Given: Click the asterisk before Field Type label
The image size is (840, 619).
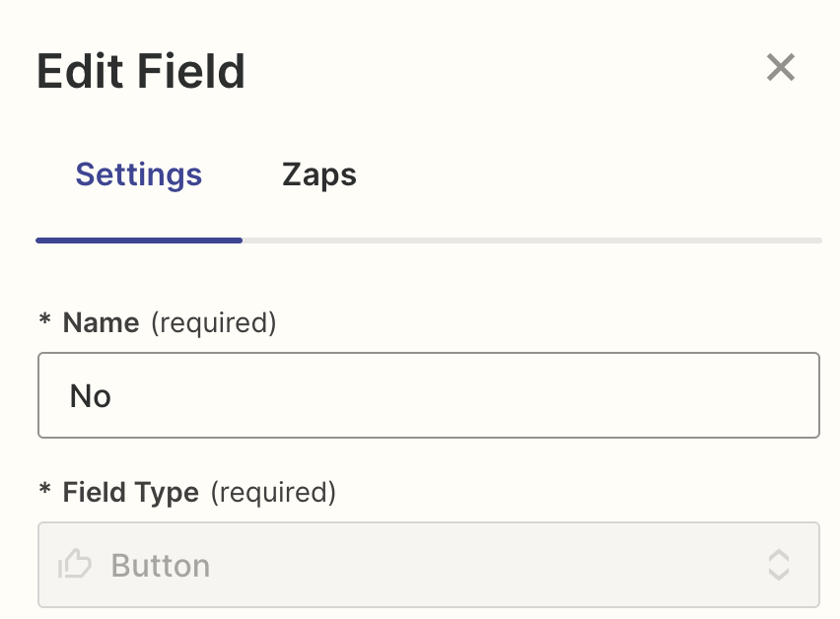Looking at the screenshot, I should [44, 492].
